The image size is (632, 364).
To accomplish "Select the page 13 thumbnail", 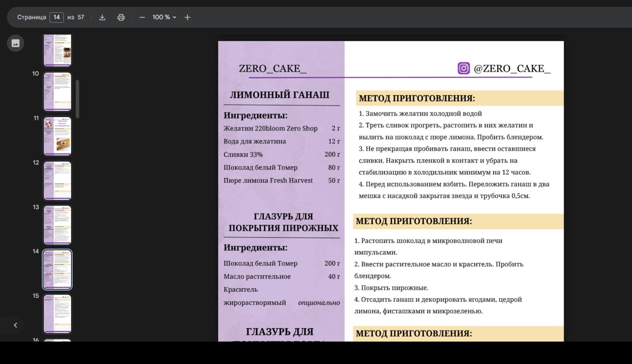I will tap(57, 225).
